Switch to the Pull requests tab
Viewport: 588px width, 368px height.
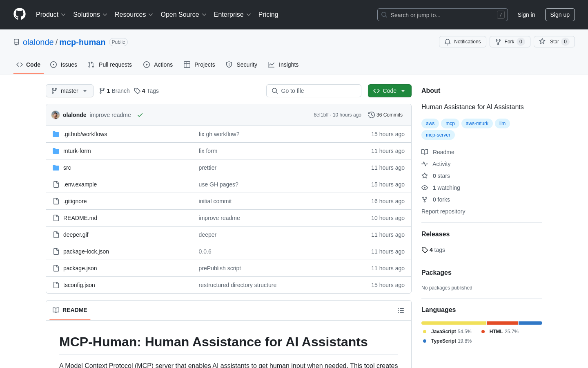tap(110, 65)
